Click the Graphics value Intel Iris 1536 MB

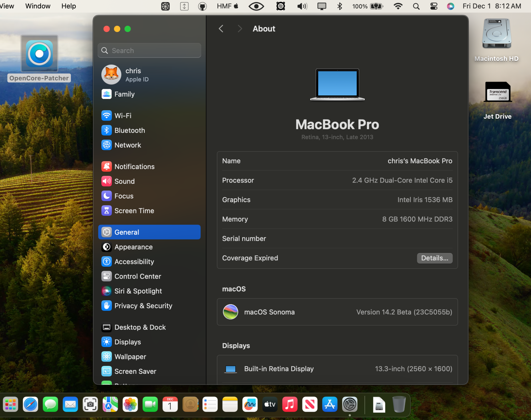425,200
